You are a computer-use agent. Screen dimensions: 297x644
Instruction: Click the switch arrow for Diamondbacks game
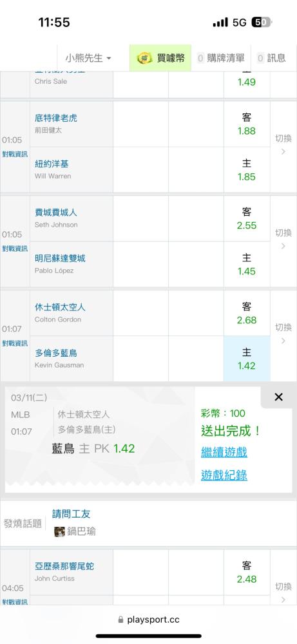[283, 592]
